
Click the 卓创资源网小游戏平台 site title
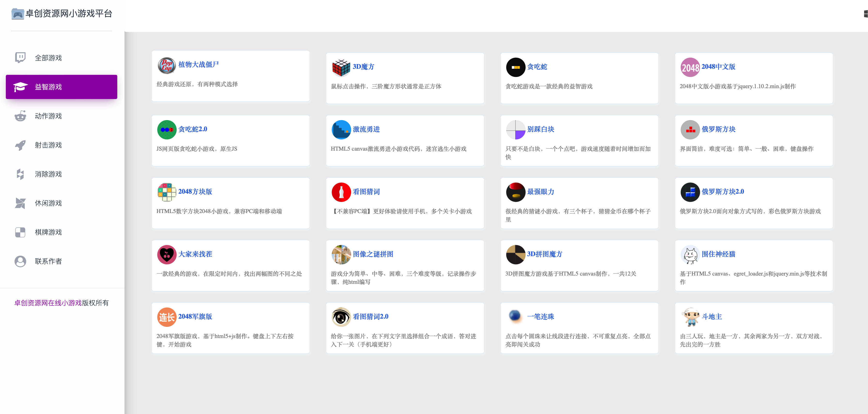[69, 14]
